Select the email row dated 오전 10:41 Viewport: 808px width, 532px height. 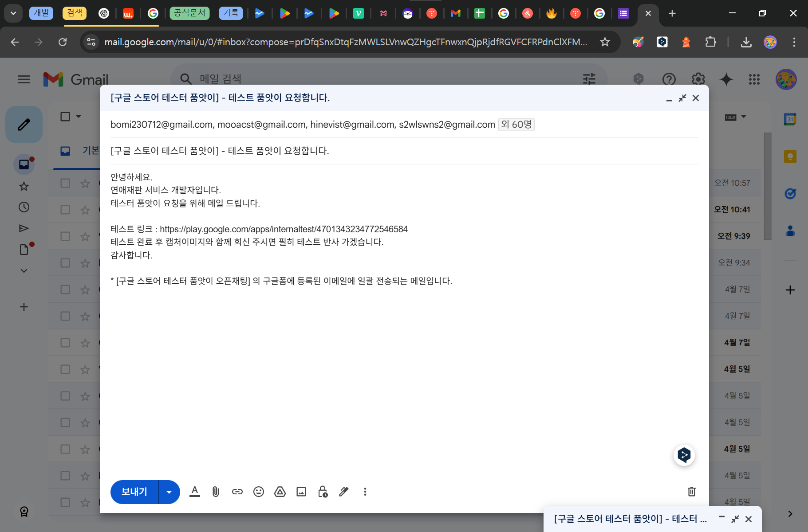(x=65, y=210)
